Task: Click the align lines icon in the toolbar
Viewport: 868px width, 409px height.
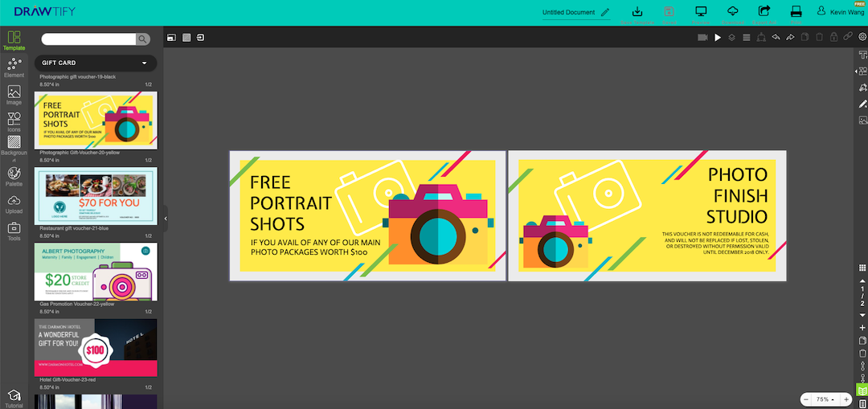Action: [746, 38]
